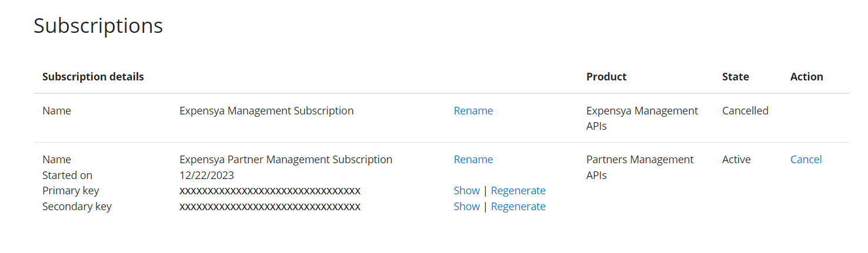868x253 pixels.
Task: Click the 12/22/2023 start date
Action: pos(205,176)
